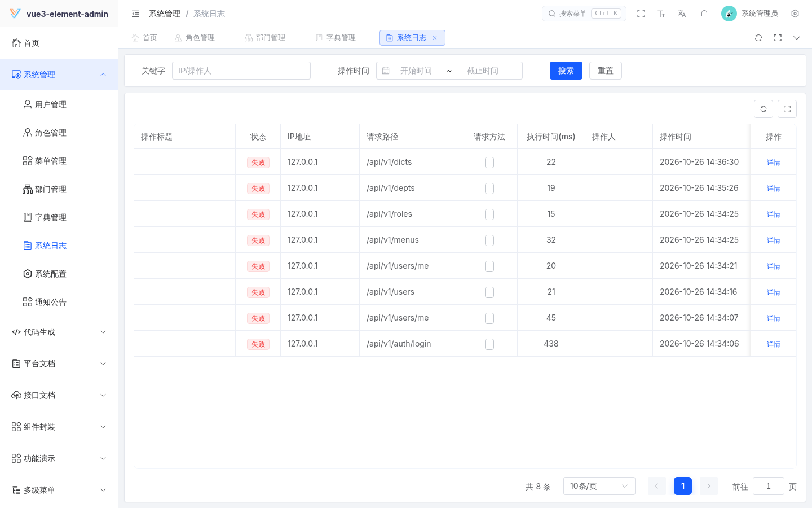Toggle checkbox in the /api/v1/menus row
The image size is (812, 508).
point(489,240)
